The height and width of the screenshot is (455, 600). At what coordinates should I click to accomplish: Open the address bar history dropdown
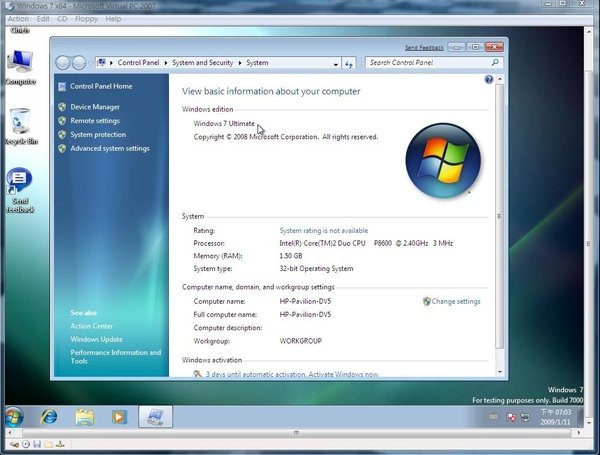click(336, 64)
